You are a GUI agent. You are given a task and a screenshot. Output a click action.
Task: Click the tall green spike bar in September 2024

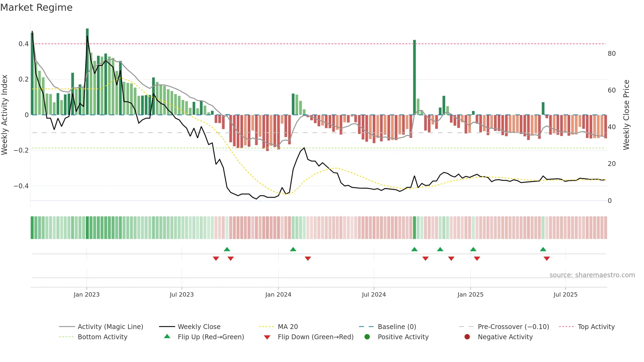tap(415, 77)
